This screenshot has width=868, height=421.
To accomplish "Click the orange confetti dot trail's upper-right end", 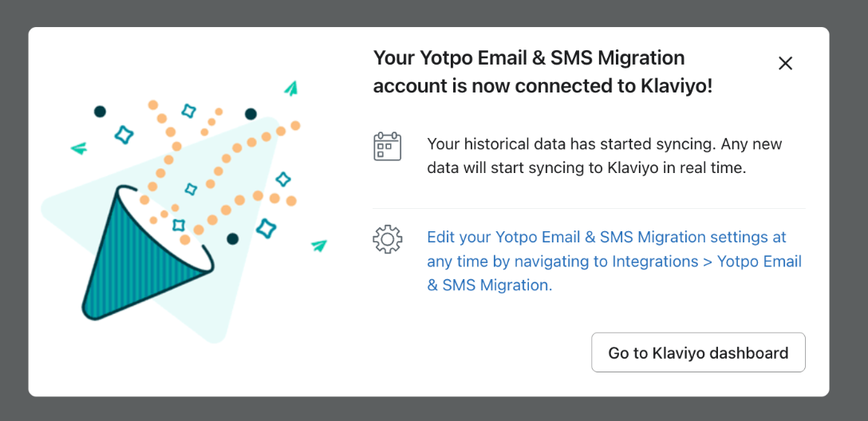I will coord(295,125).
